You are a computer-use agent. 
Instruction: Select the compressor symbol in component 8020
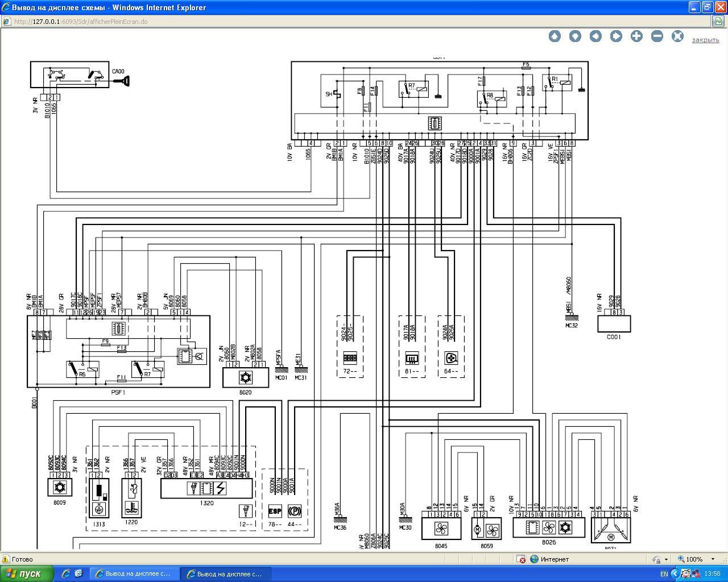[245, 377]
